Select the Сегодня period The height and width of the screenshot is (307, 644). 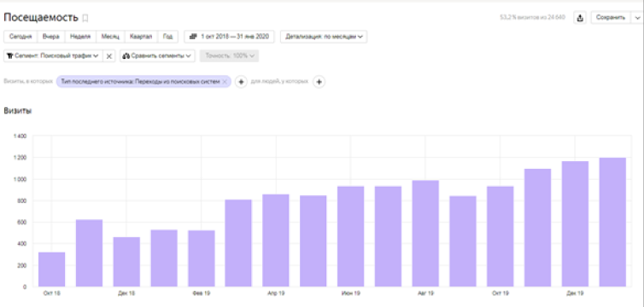[x=20, y=37]
